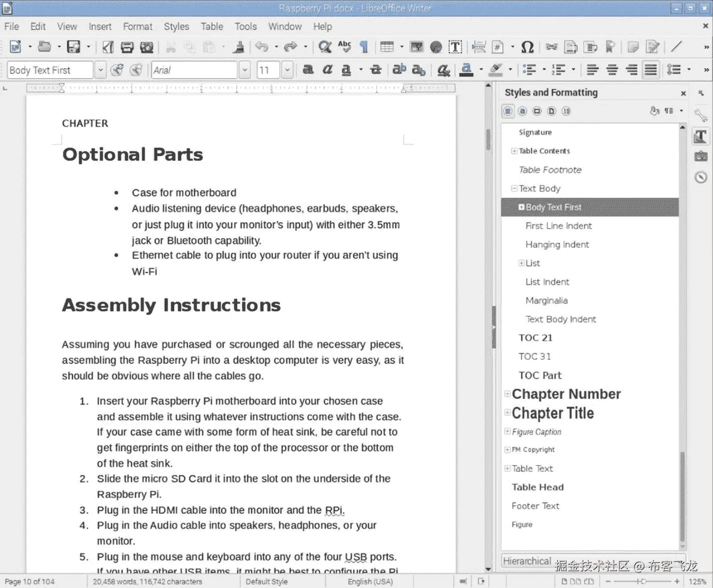The width and height of the screenshot is (713, 588).
Task: Apply superscript formatting
Action: (x=399, y=70)
